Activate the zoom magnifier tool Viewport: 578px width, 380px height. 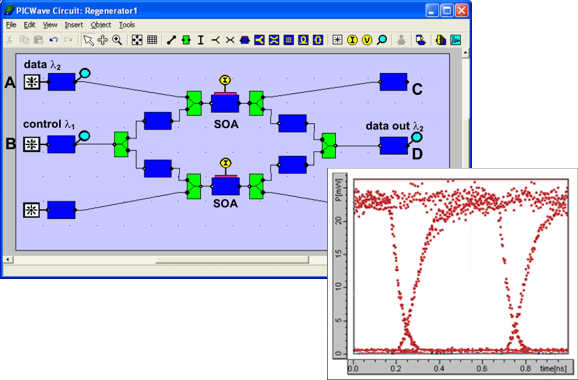[117, 40]
